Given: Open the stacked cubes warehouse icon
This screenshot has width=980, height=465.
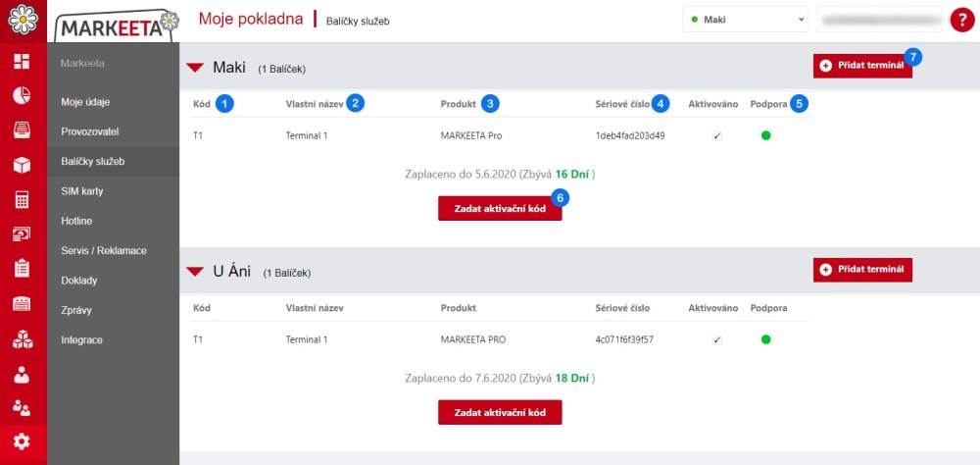Looking at the screenshot, I should click(x=22, y=339).
